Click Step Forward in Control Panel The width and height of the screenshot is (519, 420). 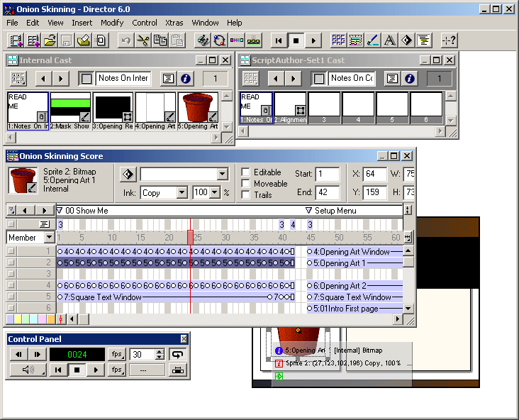point(38,355)
